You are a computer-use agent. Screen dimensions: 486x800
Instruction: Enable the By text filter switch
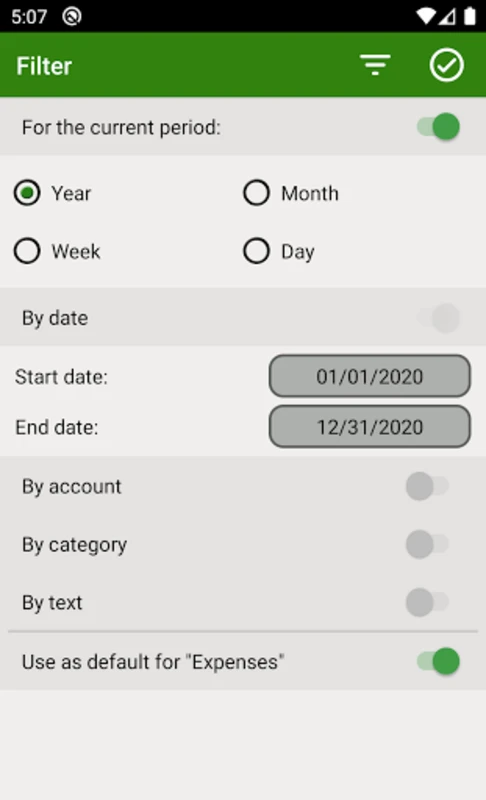coord(427,602)
